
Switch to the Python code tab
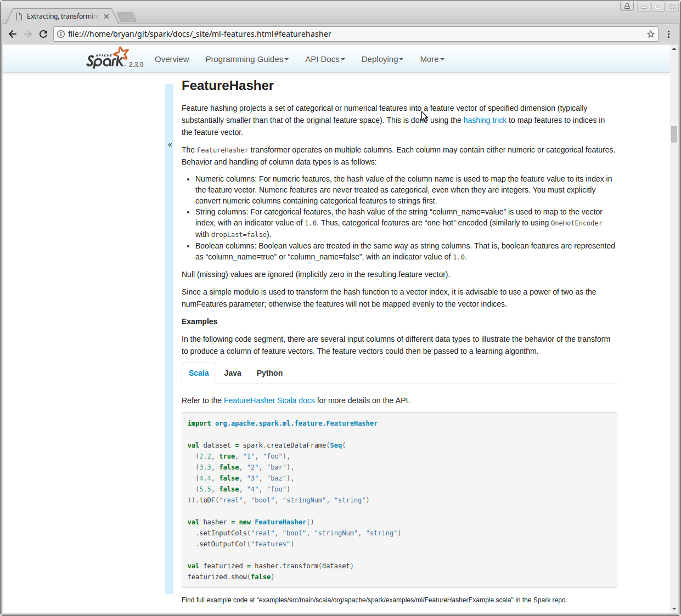[269, 373]
